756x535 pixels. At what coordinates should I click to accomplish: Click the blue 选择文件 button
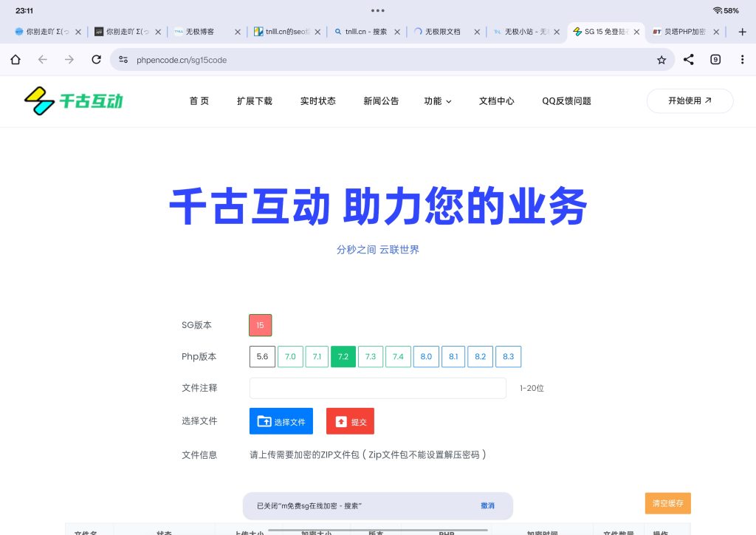pos(281,421)
